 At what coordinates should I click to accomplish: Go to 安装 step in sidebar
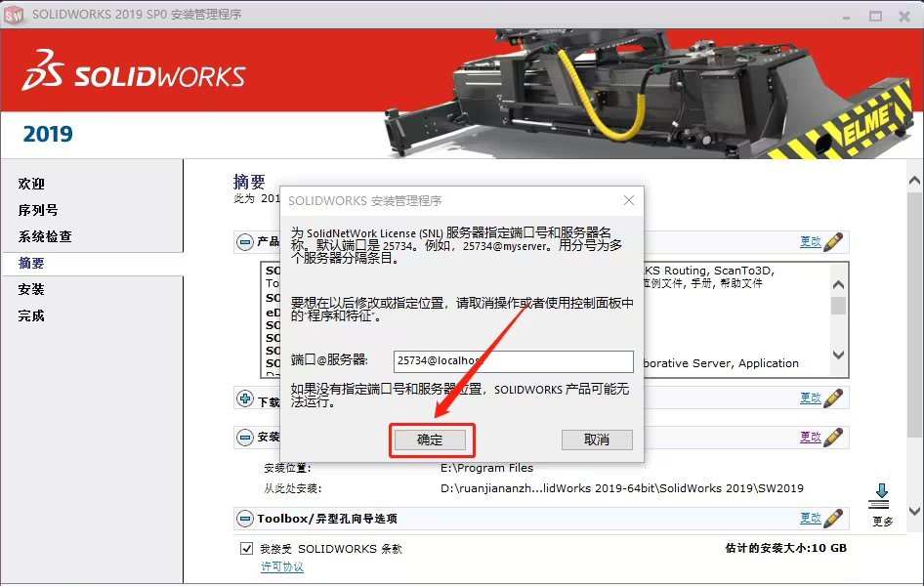(31, 289)
